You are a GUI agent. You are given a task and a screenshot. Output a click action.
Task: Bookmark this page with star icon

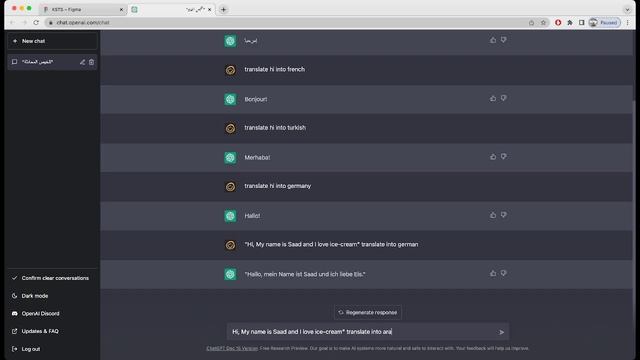pos(543,22)
